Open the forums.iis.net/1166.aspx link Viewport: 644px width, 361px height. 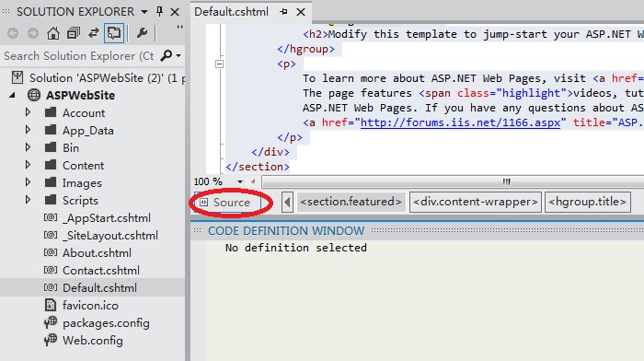coord(460,122)
